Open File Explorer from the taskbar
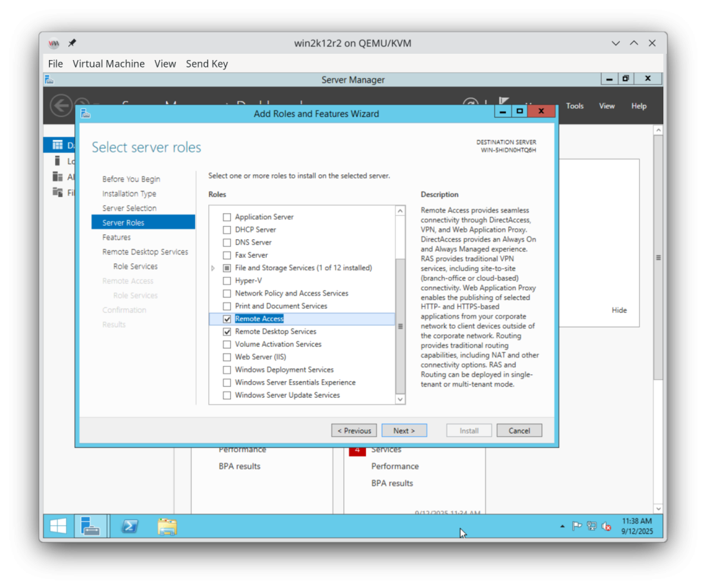Image resolution: width=706 pixels, height=588 pixels. [167, 526]
